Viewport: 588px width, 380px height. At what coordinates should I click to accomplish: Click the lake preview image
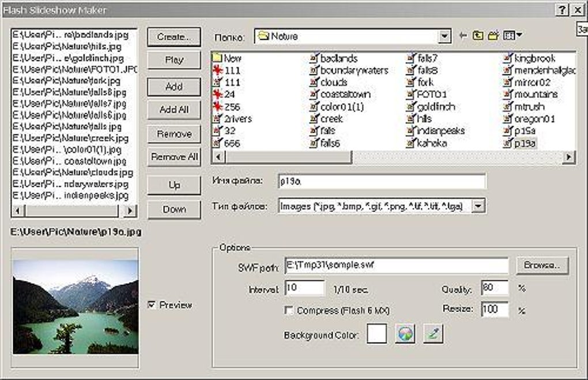[x=76, y=307]
